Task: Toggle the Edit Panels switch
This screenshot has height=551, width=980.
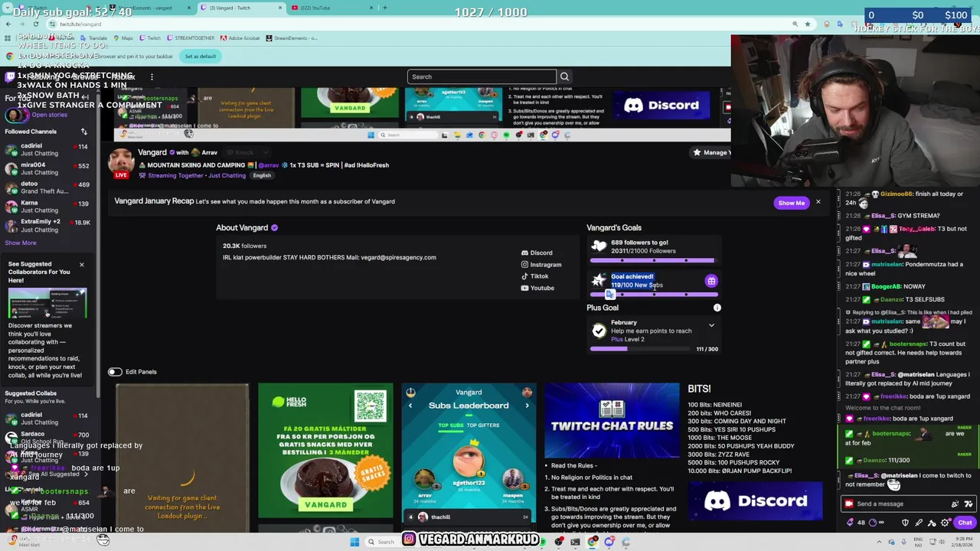Action: [x=115, y=372]
